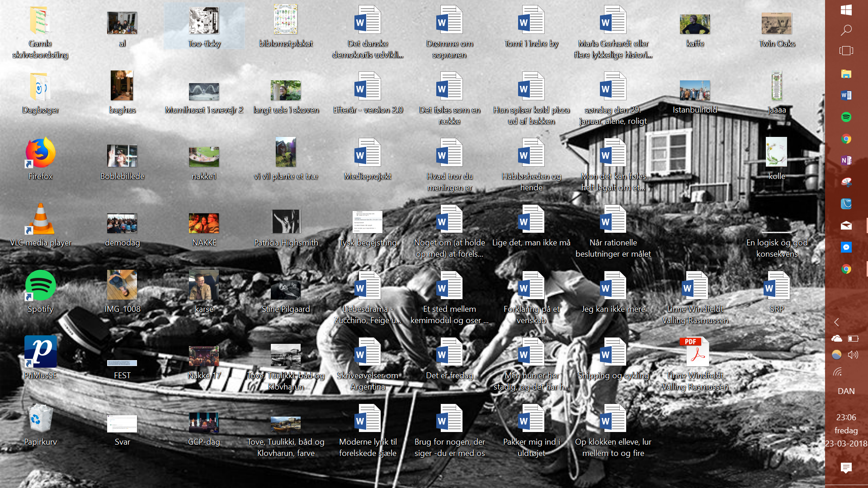Image resolution: width=868 pixels, height=488 pixels.
Task: Click the taskbar clock showing 23:06
Action: [846, 430]
